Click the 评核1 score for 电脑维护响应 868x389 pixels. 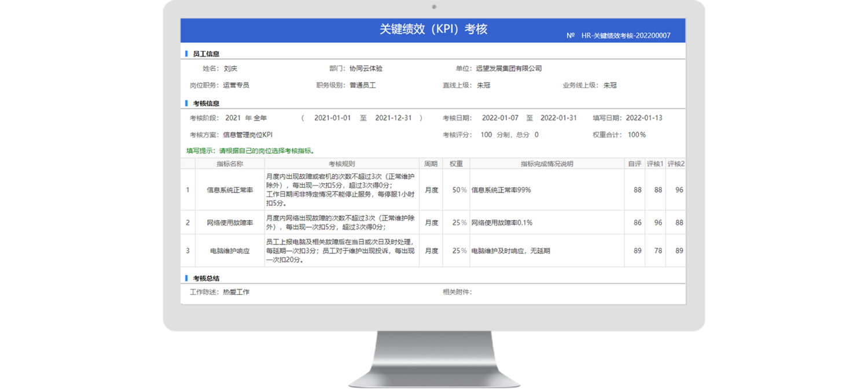click(658, 251)
